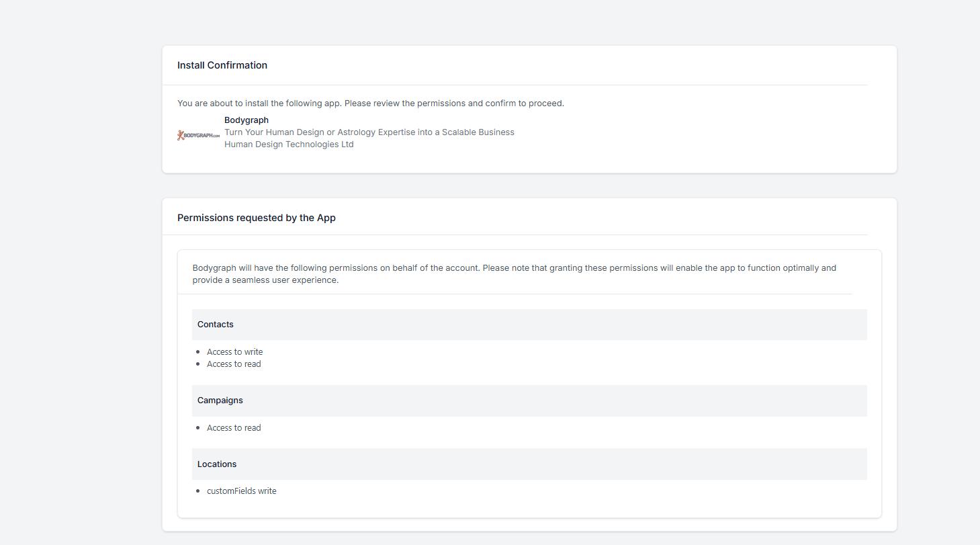Click 'Turn Your Human Design or Astrology' tagline
Image resolution: width=980 pixels, height=545 pixels.
coord(369,132)
